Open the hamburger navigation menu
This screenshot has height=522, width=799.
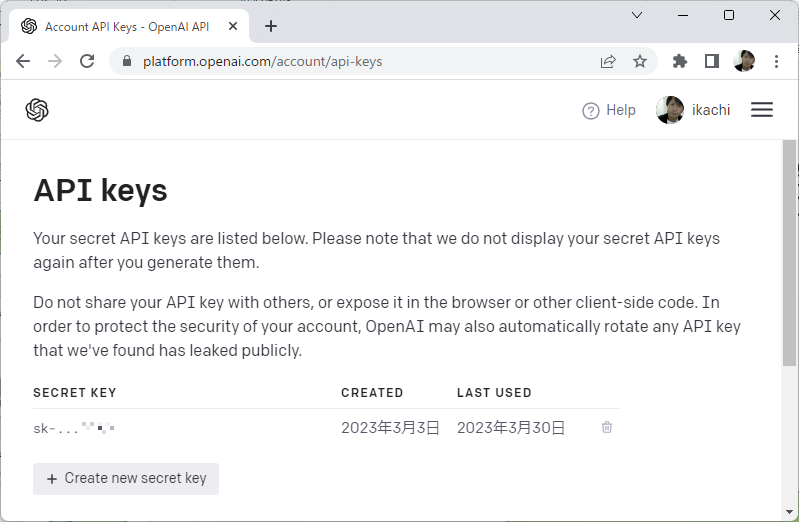coord(762,110)
